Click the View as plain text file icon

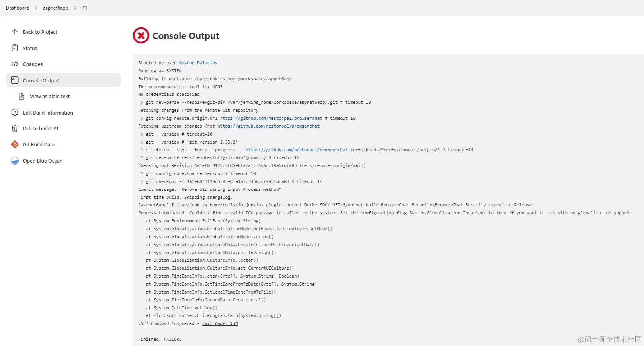tap(21, 96)
